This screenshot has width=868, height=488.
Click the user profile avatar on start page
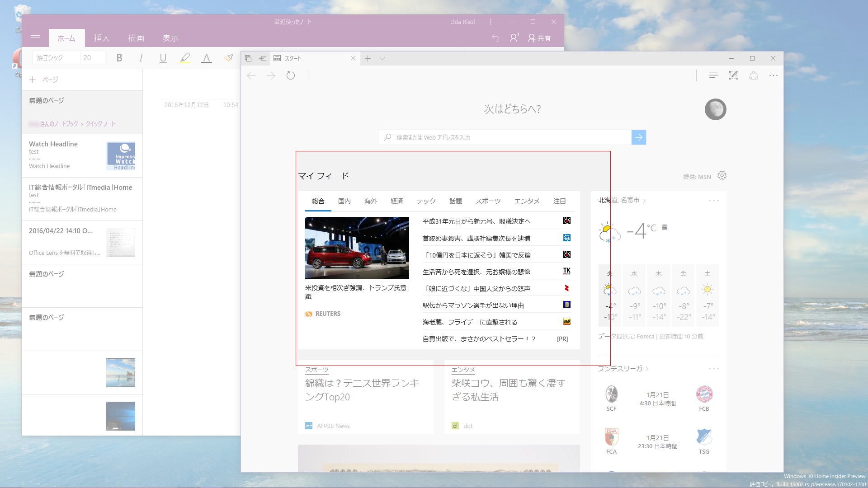tap(715, 109)
